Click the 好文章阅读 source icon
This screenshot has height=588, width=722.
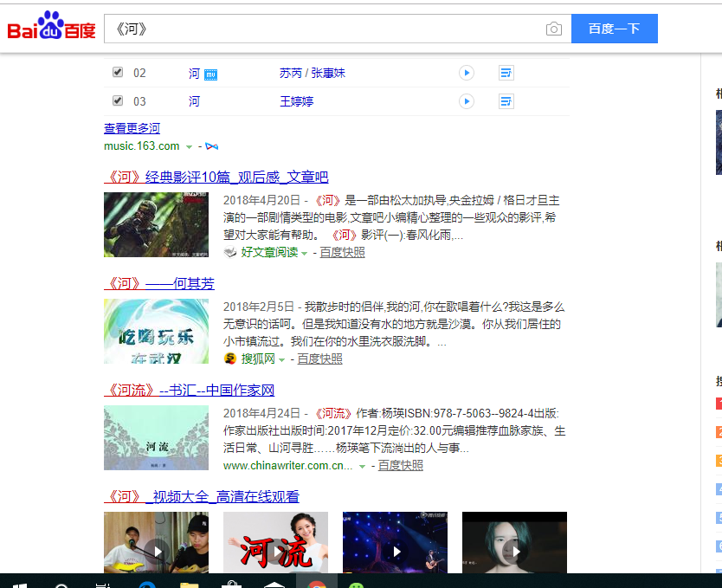[x=228, y=252]
